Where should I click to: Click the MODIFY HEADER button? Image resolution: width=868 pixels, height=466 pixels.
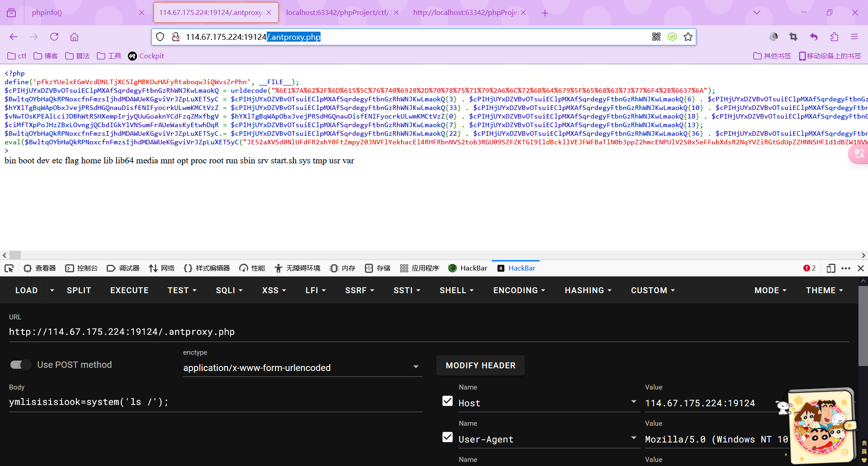coord(481,366)
